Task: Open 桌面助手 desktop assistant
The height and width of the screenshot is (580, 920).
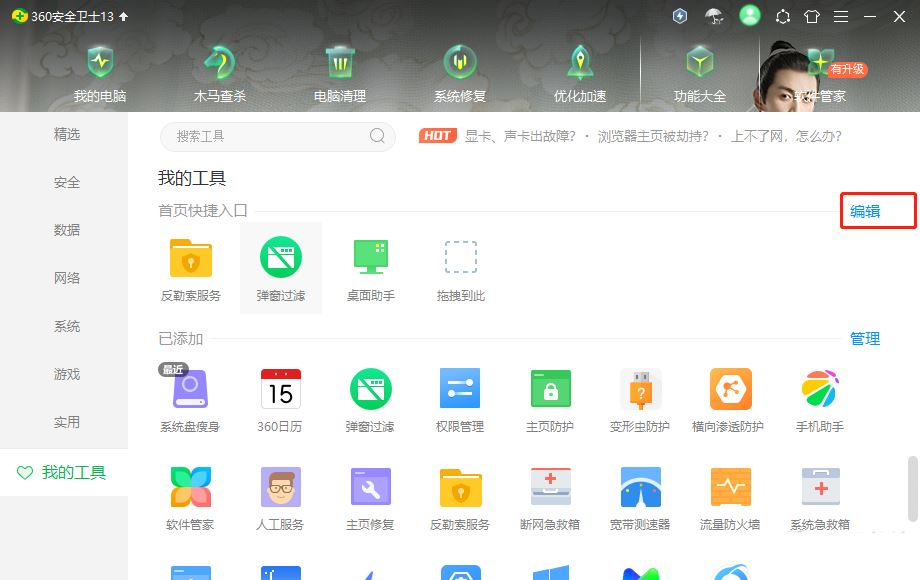Action: tap(370, 265)
